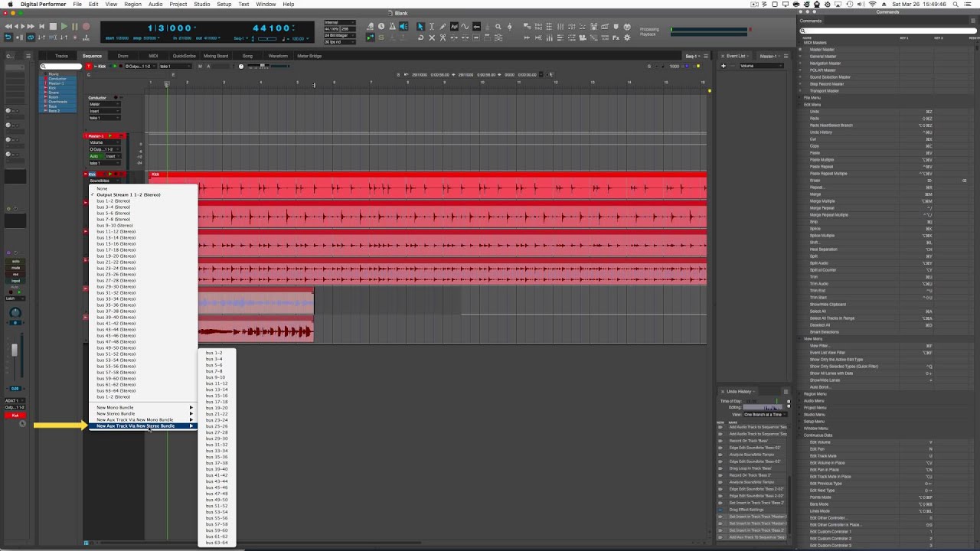Switch to the Waveform tab
This screenshot has width=980, height=551.
pyautogui.click(x=278, y=56)
